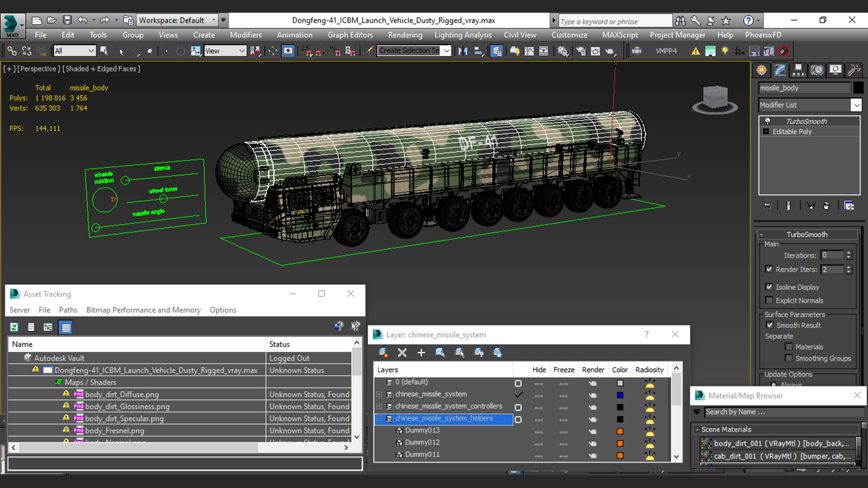Click the redo arrow icon
This screenshot has width=868, height=488.
point(105,20)
